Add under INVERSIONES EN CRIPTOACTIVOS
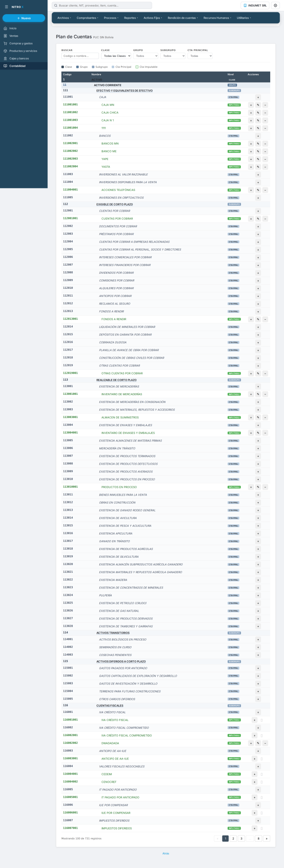Image resolution: width=284 pixels, height=868 pixels. point(258,197)
